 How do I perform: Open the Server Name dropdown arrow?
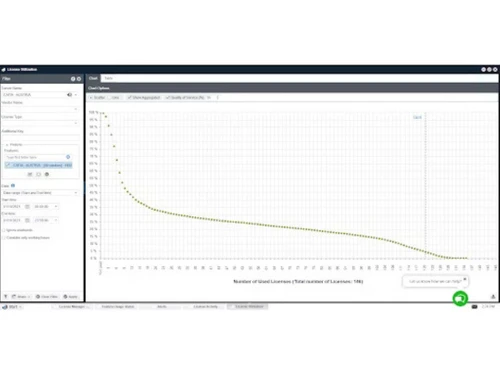(x=76, y=95)
